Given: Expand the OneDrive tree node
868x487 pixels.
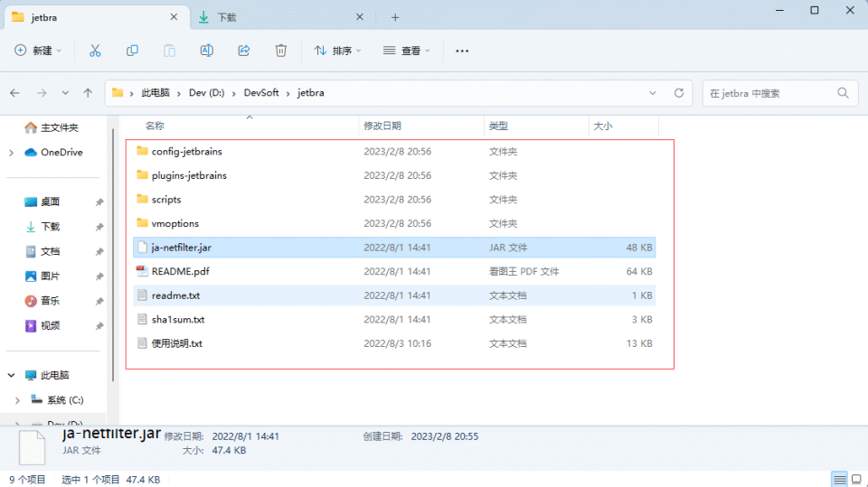Looking at the screenshot, I should click(11, 152).
